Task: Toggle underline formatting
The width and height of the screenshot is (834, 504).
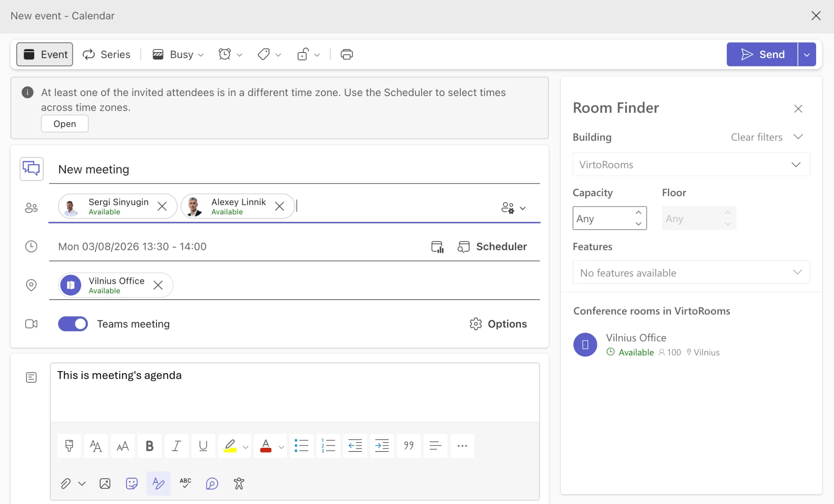Action: (203, 446)
